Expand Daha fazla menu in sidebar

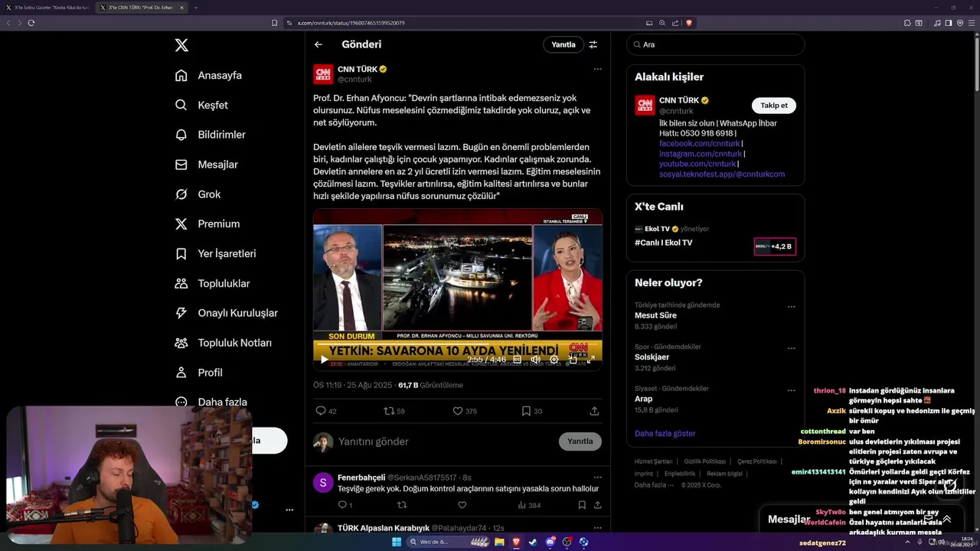point(211,402)
